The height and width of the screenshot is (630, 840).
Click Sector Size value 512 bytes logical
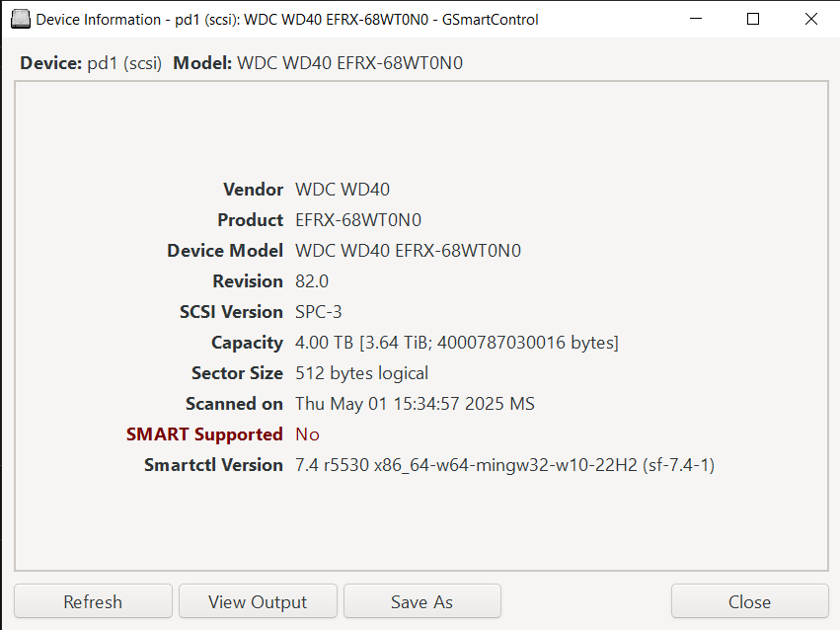pyautogui.click(x=361, y=373)
